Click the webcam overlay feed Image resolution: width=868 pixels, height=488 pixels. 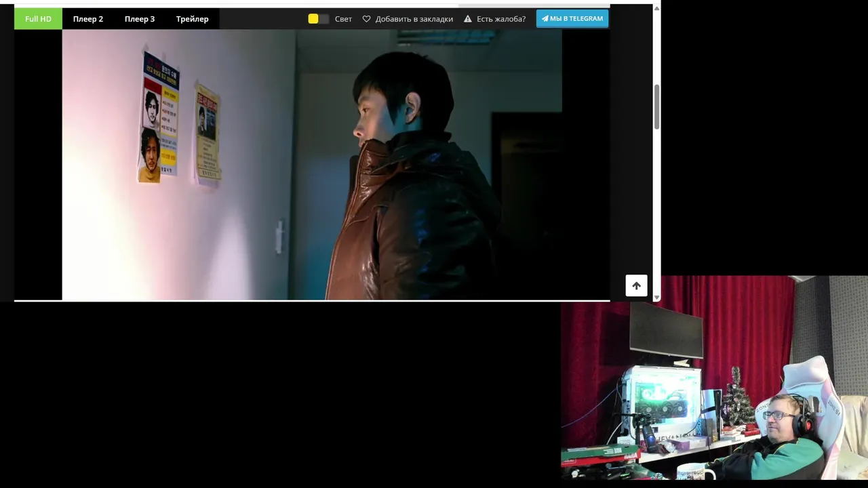(714, 378)
